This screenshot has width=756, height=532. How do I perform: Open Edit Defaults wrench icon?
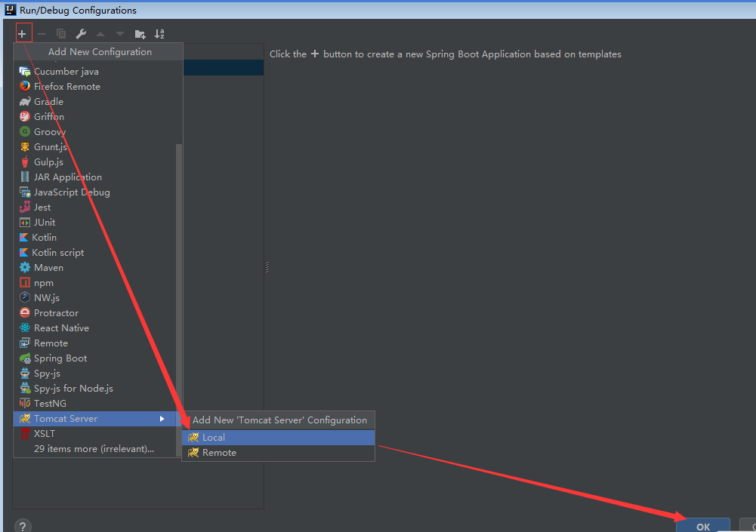point(81,34)
